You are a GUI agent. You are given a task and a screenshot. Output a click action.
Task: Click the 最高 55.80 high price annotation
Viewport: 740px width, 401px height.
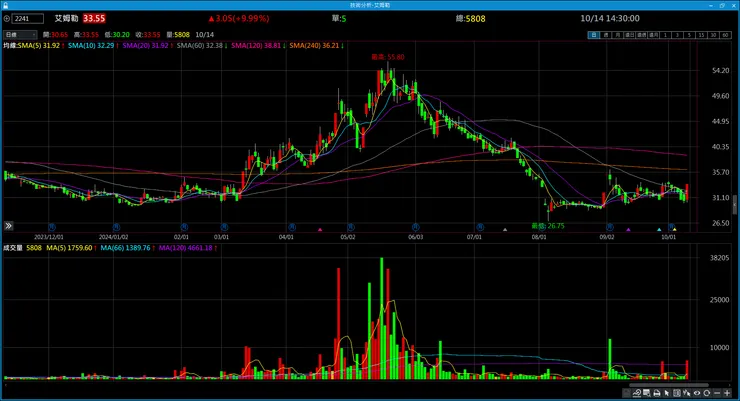point(387,57)
